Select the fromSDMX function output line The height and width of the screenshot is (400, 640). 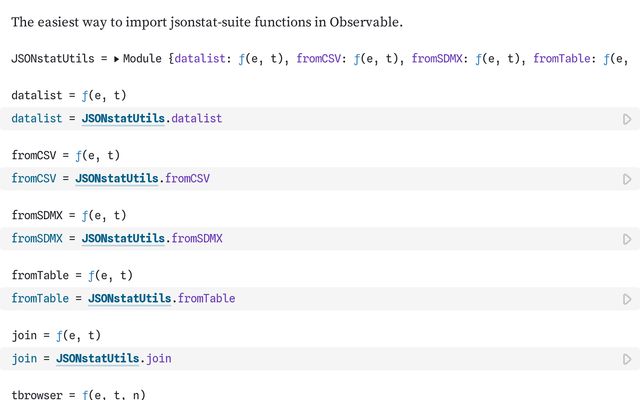tap(68, 216)
